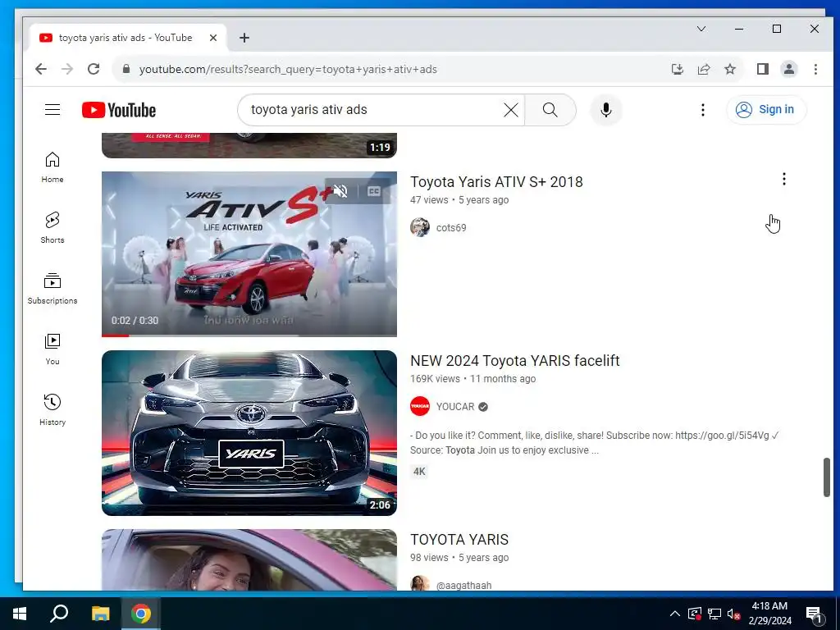
Task: Open the network icon in the tray
Action: (714, 614)
